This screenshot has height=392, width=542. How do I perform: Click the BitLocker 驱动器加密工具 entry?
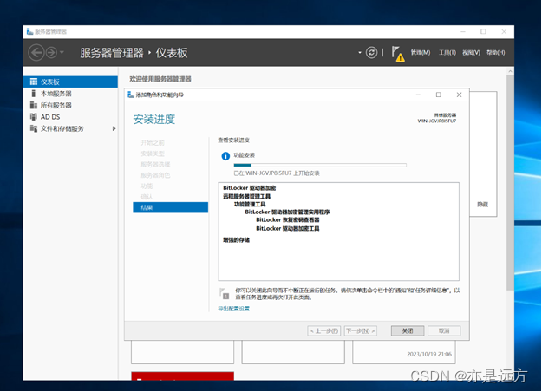288,228
